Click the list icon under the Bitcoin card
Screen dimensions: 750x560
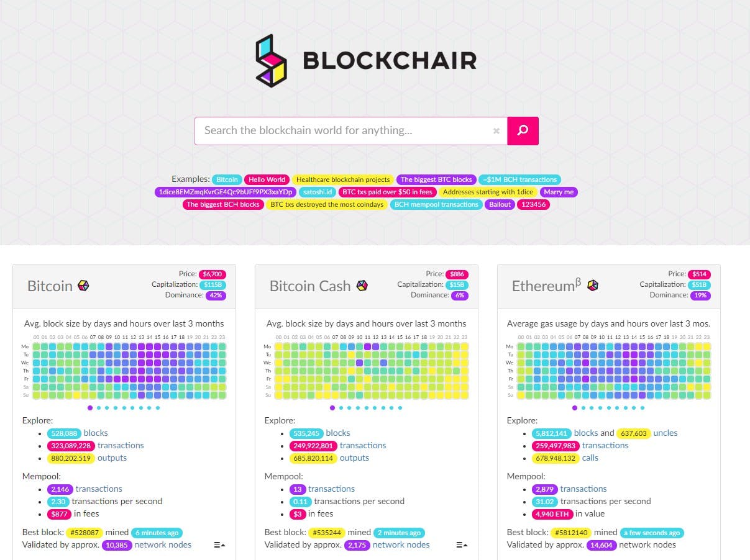(x=219, y=543)
